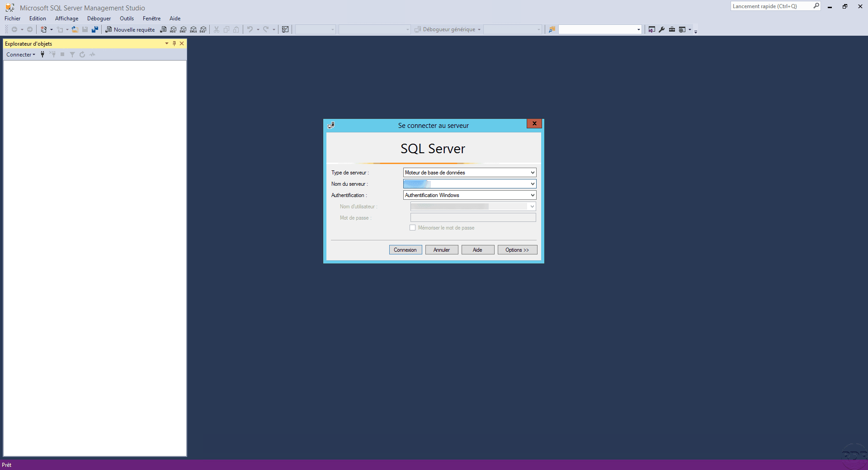This screenshot has width=868, height=470.
Task: Click the Connexion button
Action: pyautogui.click(x=406, y=250)
